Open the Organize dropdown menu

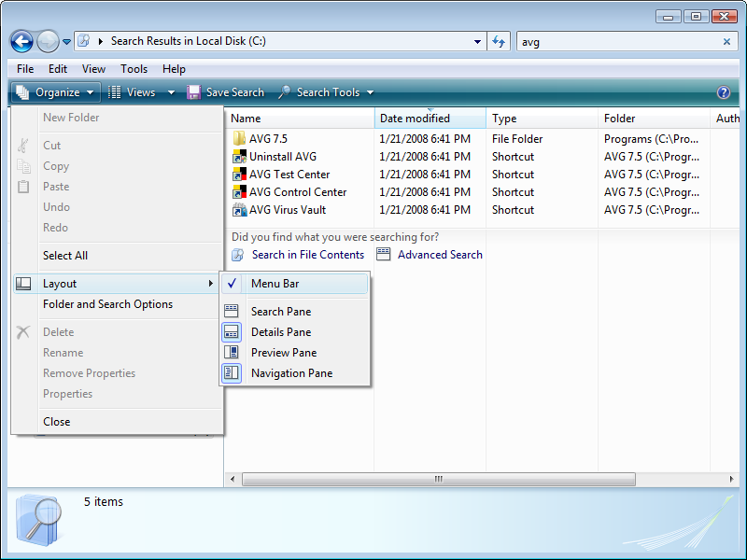pyautogui.click(x=56, y=92)
